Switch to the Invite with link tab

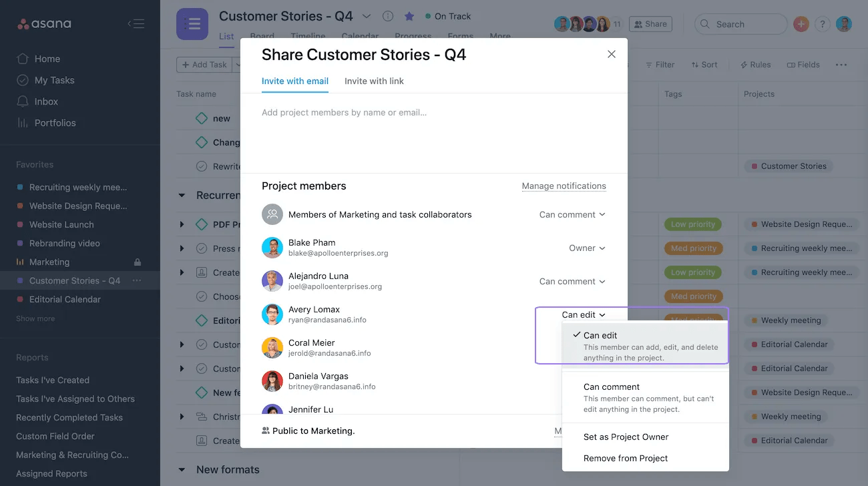click(373, 81)
